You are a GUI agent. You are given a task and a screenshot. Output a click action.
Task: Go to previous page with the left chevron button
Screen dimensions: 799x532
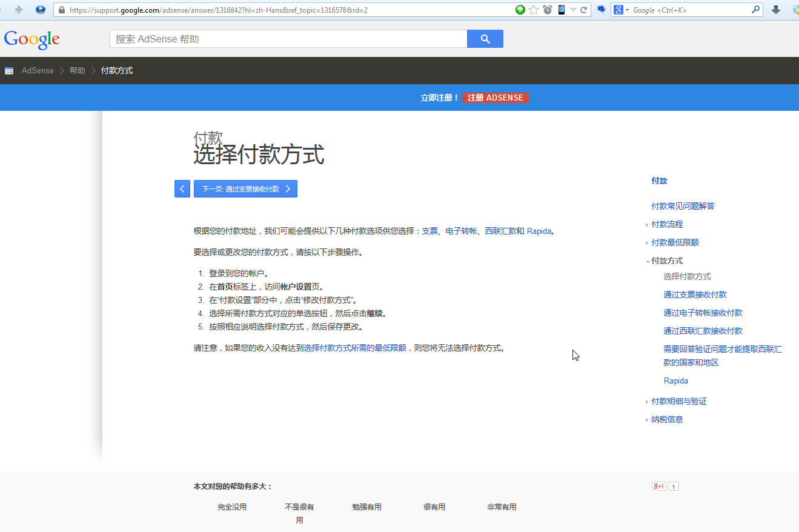pyautogui.click(x=182, y=189)
